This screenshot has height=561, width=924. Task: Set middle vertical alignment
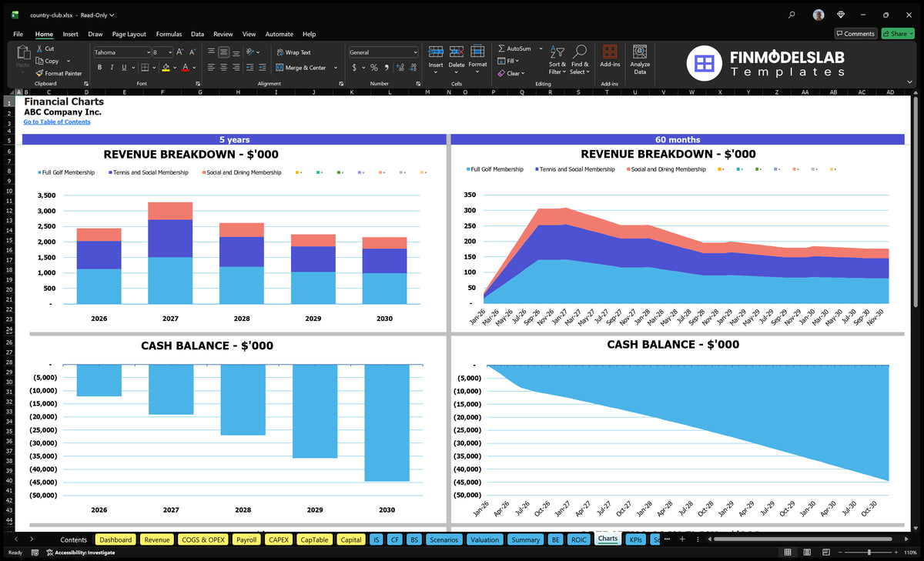(223, 52)
